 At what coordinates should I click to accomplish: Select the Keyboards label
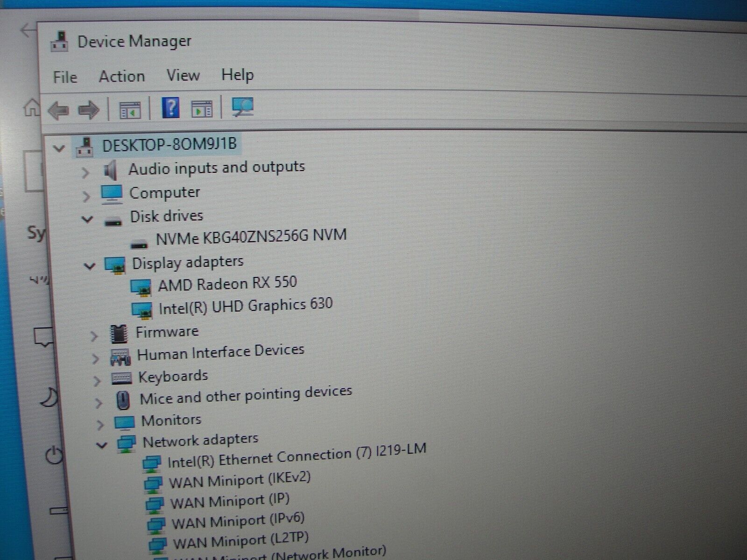(173, 376)
